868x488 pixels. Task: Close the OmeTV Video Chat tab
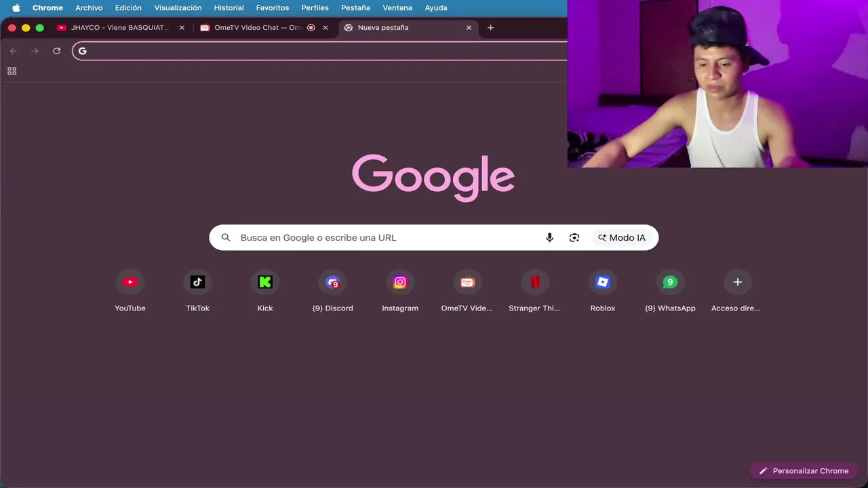point(325,28)
